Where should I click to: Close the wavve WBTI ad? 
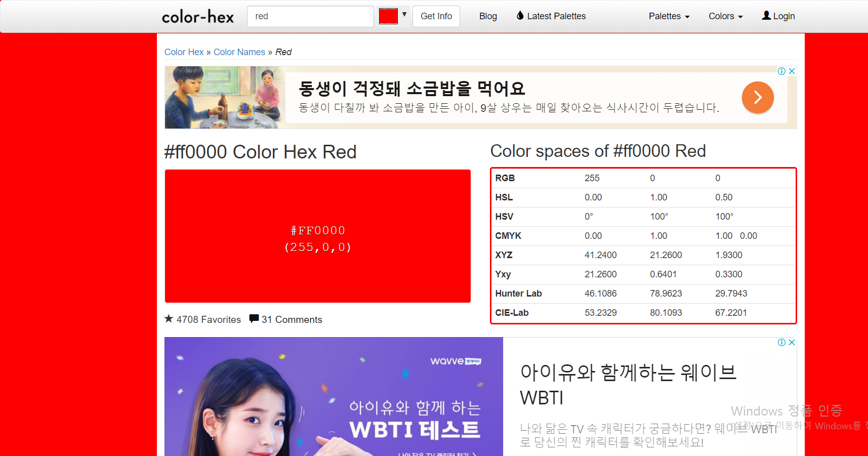click(792, 343)
